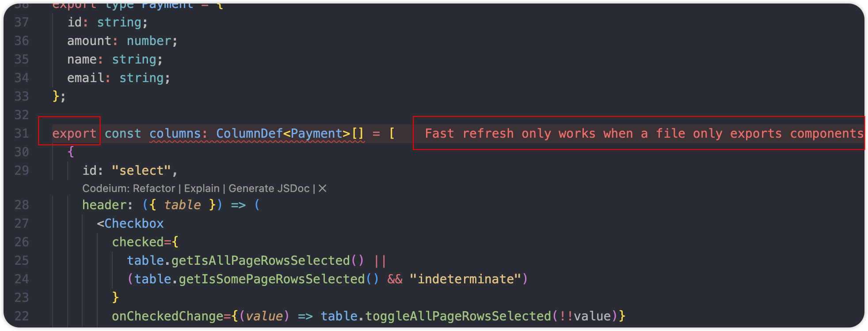Click line number 37 in gutter

21,22
